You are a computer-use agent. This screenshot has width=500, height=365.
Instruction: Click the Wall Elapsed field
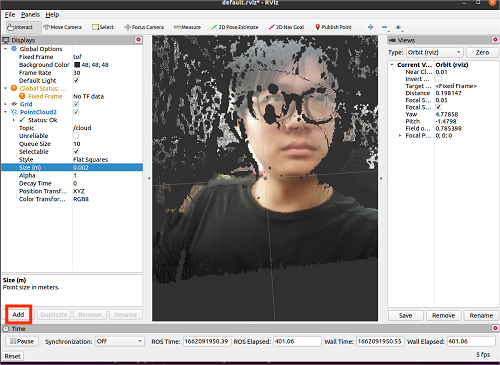pyautogui.click(x=471, y=341)
